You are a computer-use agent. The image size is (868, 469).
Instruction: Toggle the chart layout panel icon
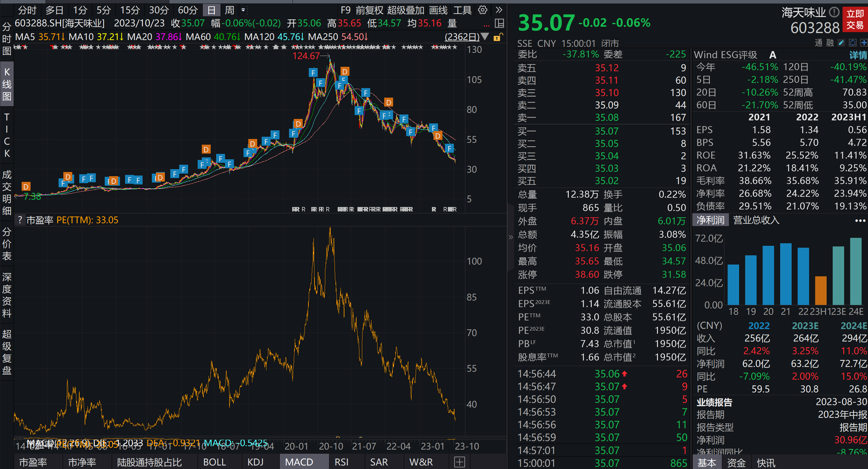(x=499, y=23)
